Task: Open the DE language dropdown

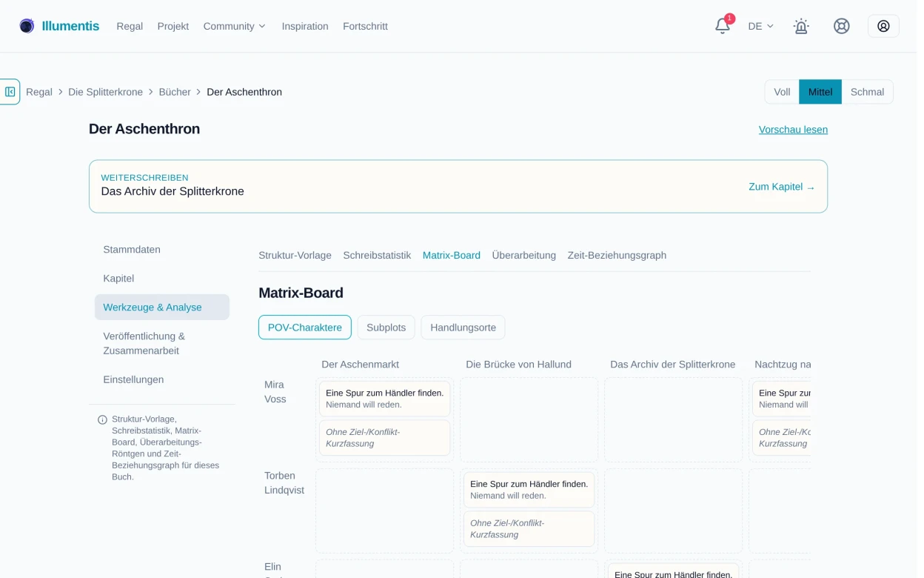Action: click(x=760, y=26)
